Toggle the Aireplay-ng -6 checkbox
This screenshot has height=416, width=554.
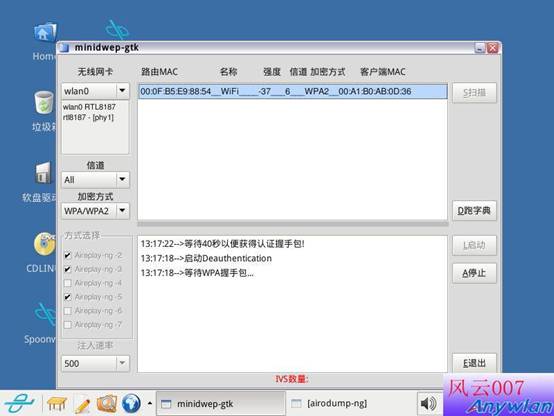click(67, 311)
